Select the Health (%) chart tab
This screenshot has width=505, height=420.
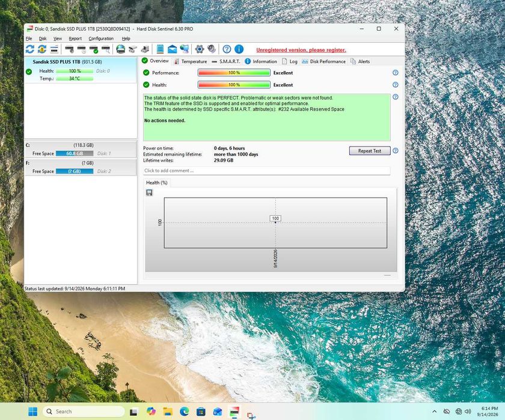click(x=157, y=183)
